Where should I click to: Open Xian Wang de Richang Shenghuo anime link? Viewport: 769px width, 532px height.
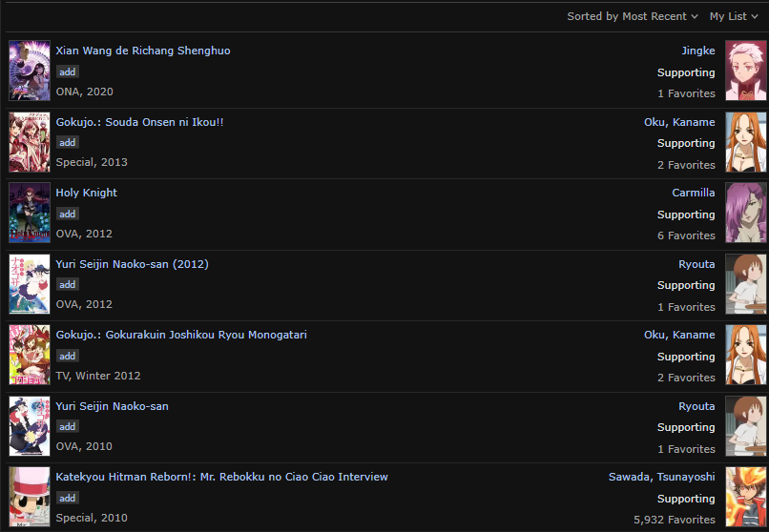coord(143,51)
